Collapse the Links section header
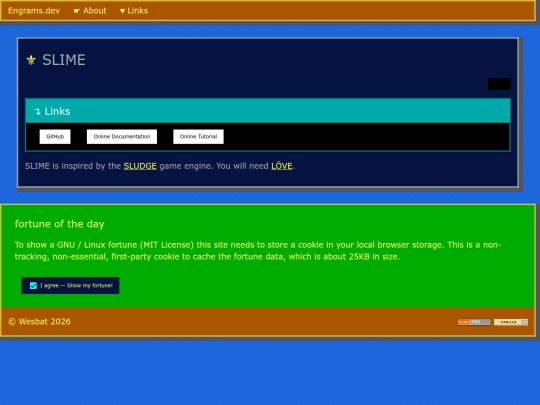The image size is (540, 405). pos(268,111)
